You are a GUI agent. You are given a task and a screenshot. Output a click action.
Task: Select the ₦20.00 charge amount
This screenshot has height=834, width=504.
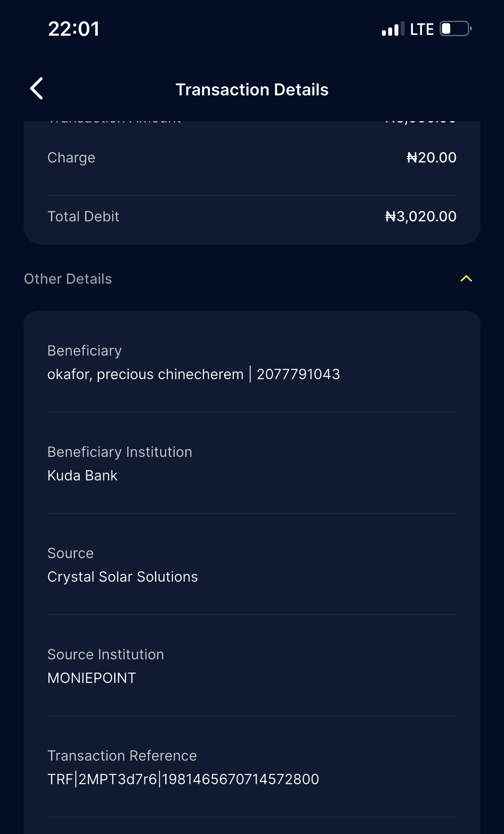pyautogui.click(x=431, y=158)
